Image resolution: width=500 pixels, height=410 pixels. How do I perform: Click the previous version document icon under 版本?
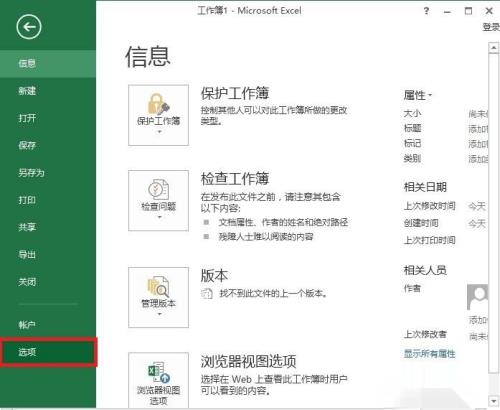pos(207,294)
